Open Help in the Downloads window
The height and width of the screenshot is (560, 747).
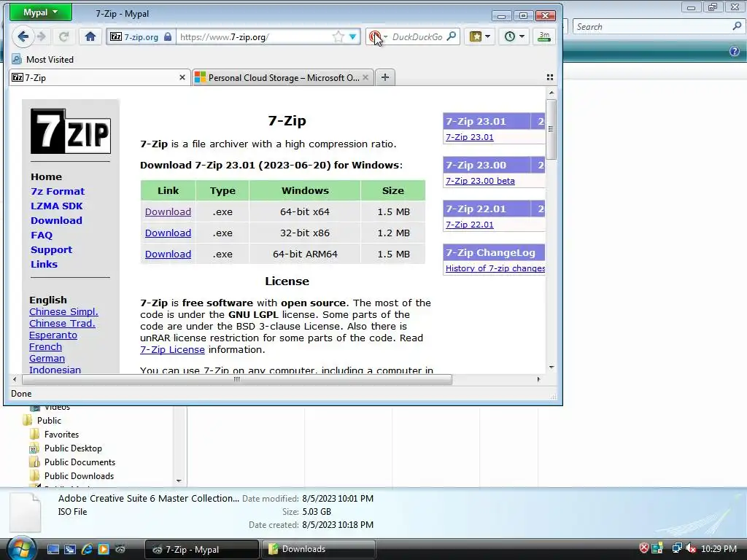(734, 52)
